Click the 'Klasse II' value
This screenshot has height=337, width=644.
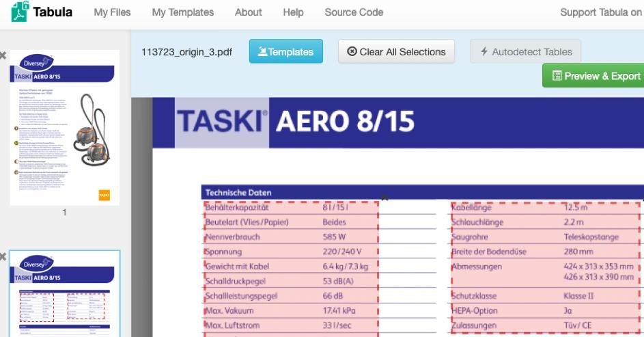click(578, 296)
